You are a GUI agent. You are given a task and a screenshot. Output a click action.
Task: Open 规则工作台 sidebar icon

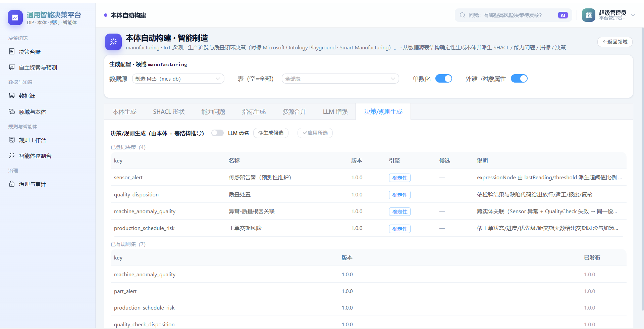(12, 140)
